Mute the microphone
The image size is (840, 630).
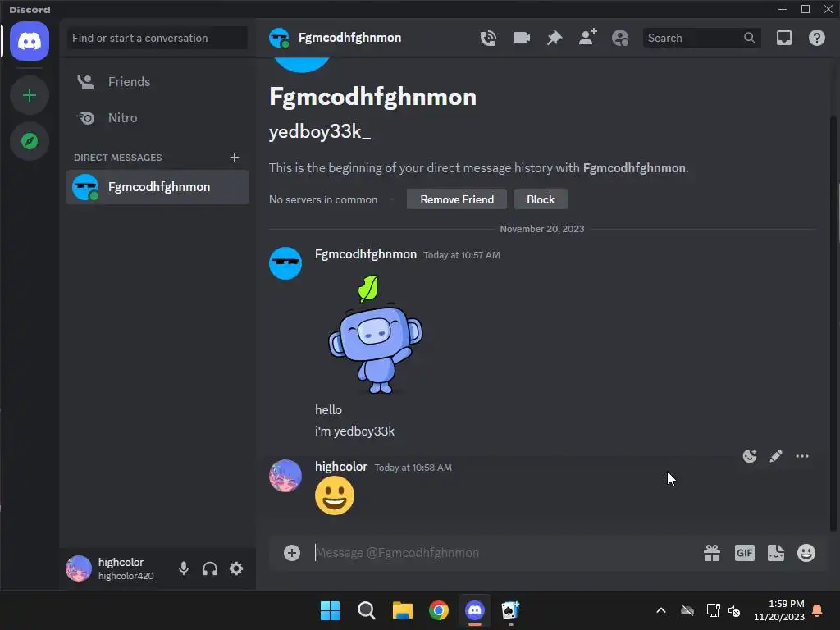pyautogui.click(x=184, y=568)
